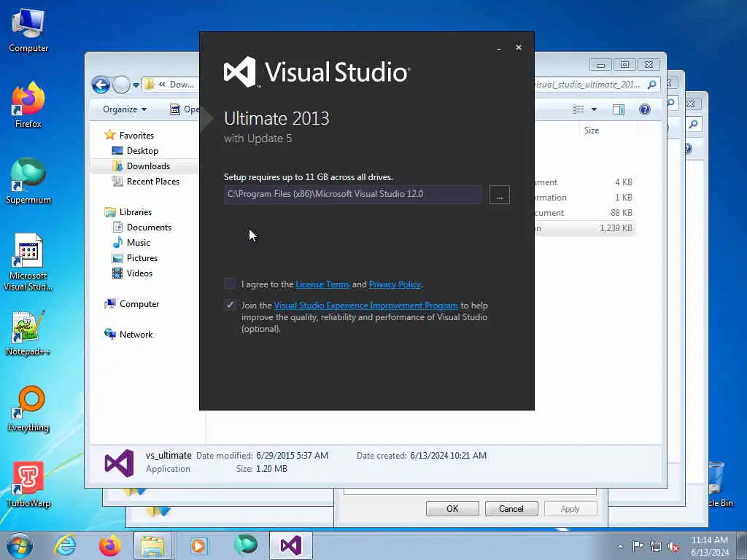Open Firefox from the taskbar
747x560 pixels.
coord(109,545)
